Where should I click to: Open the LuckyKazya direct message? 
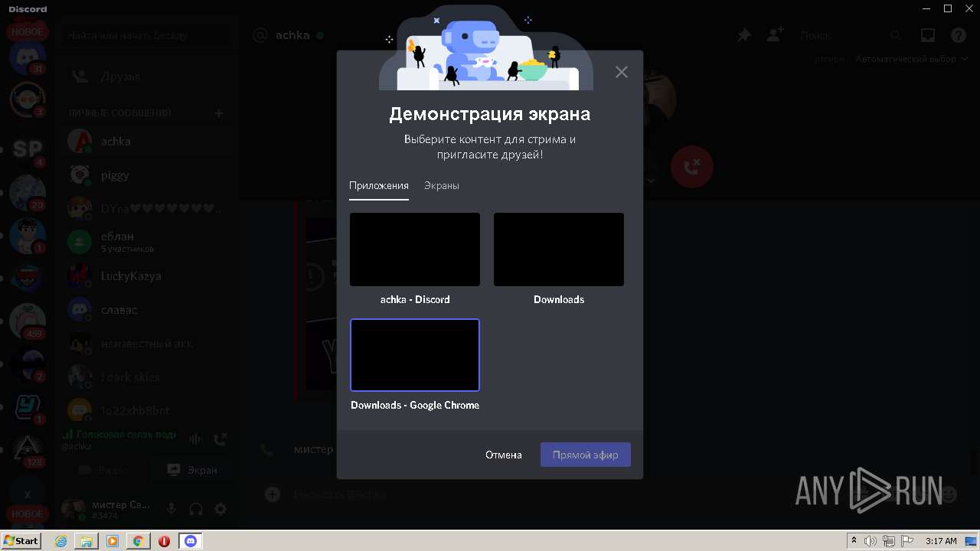tap(145, 275)
